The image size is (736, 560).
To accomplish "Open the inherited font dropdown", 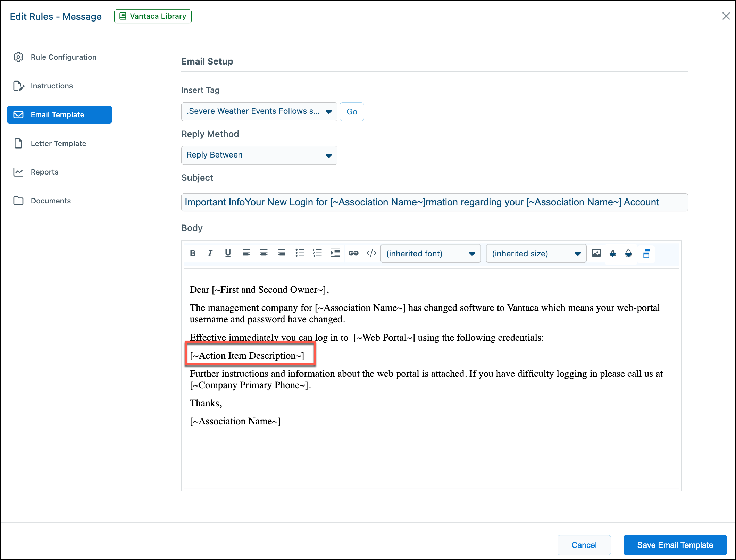I will [x=430, y=254].
